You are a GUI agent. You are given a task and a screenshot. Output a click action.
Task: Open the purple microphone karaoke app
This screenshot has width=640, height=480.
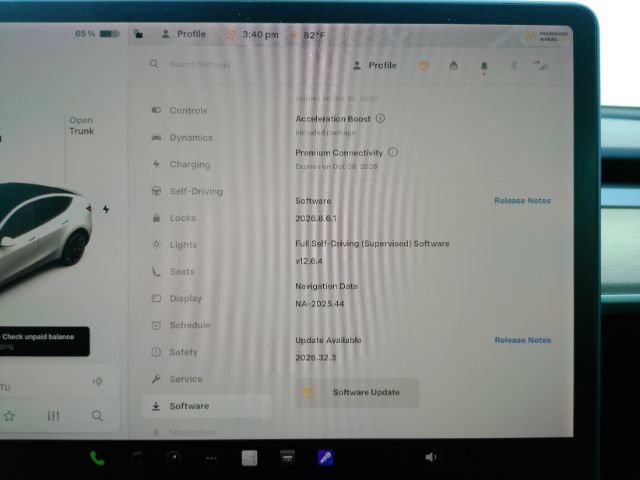click(325, 458)
